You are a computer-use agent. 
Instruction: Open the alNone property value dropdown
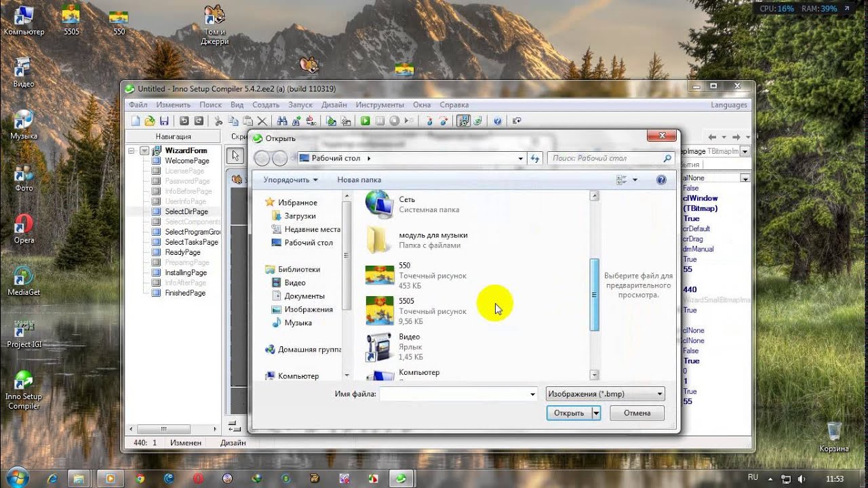(x=745, y=178)
